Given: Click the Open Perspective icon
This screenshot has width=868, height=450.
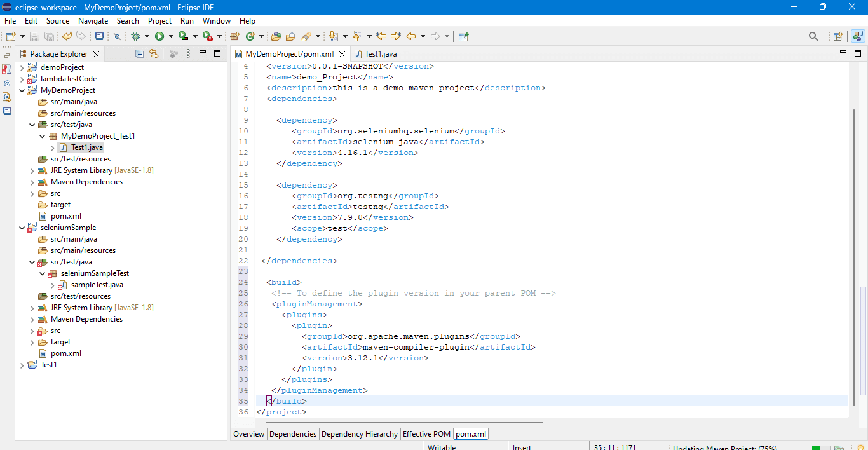Looking at the screenshot, I should (837, 37).
